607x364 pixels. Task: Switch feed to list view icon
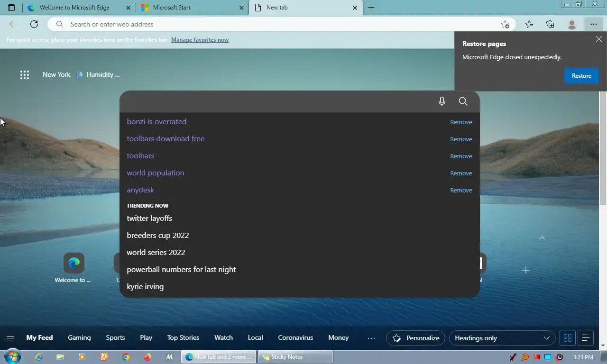point(585,338)
